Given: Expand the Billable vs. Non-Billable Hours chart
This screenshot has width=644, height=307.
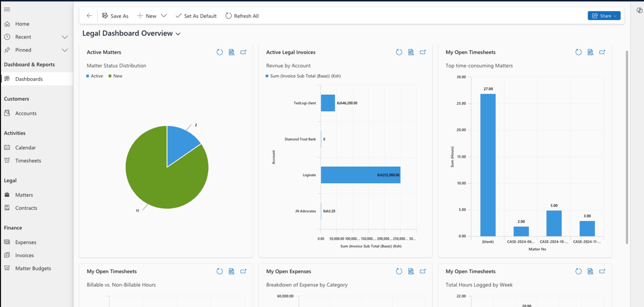Looking at the screenshot, I should coord(243,271).
